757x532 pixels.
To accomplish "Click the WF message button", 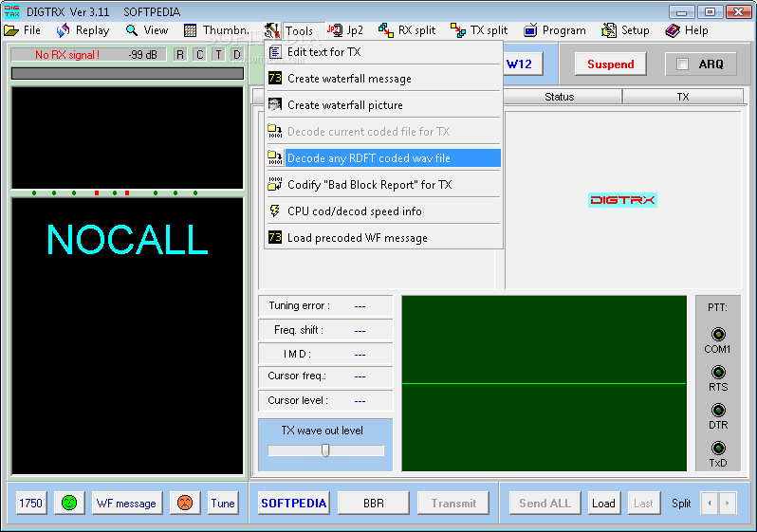I will tap(126, 503).
